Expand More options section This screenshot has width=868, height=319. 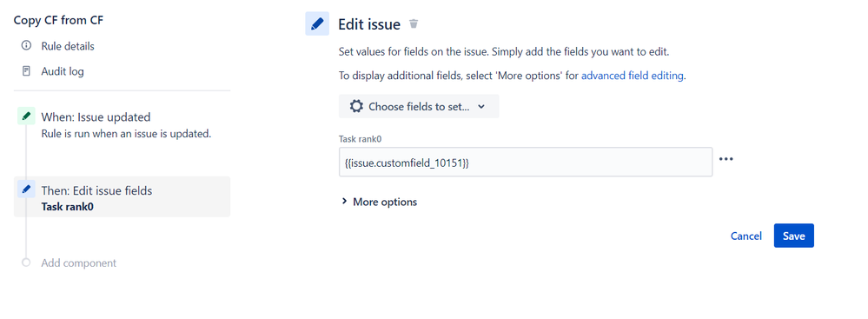(380, 202)
